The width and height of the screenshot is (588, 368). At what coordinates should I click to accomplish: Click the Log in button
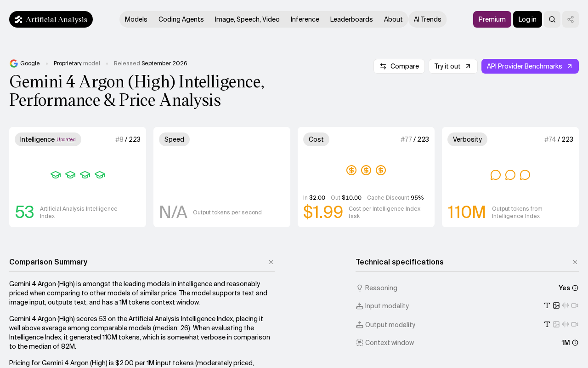[x=527, y=19]
